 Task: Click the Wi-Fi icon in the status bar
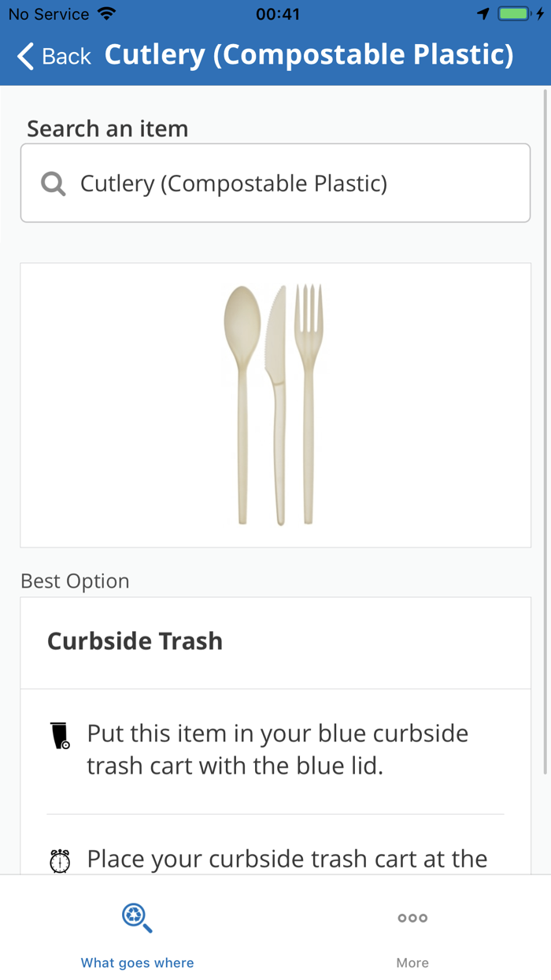(x=106, y=13)
